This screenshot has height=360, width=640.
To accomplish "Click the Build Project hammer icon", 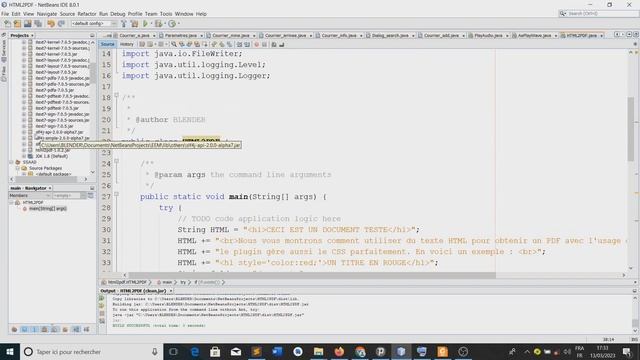I will [x=124, y=24].
